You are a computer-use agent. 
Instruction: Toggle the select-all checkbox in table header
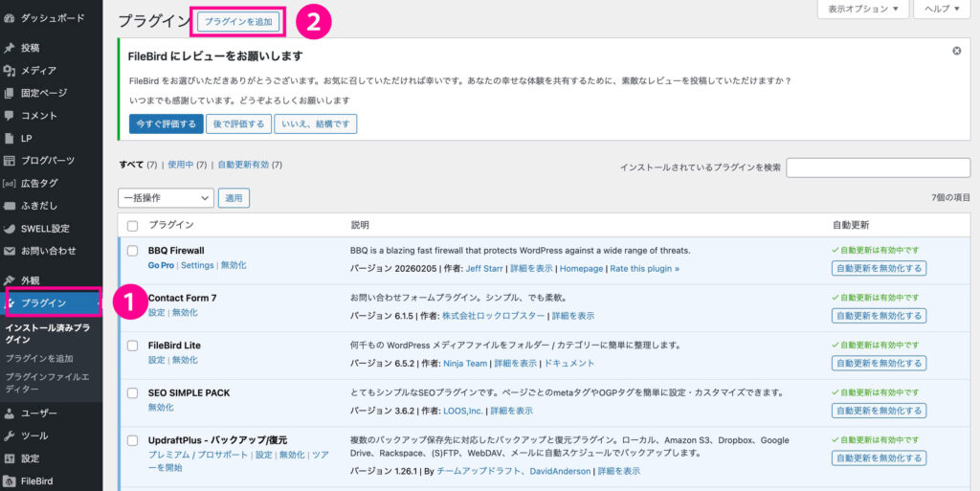pyautogui.click(x=133, y=225)
